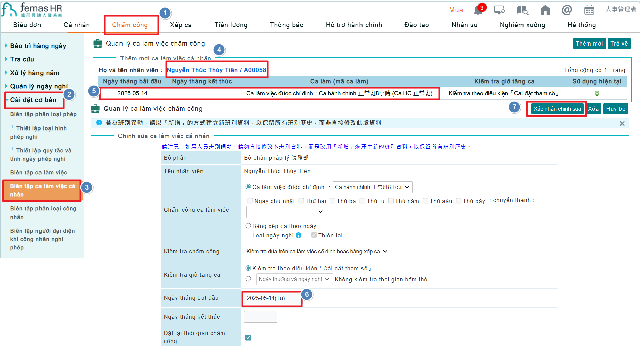This screenshot has height=346, width=644.
Task: Open the notifications bell with 3 alerts
Action: 478,10
